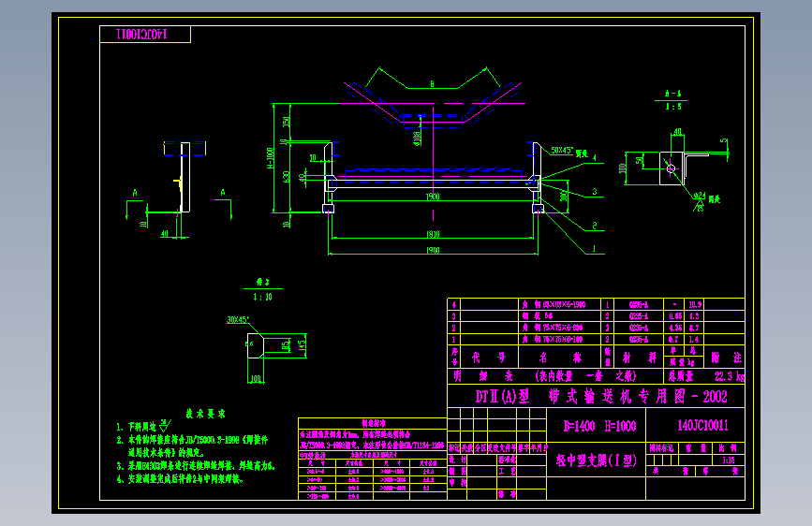
Task: Select the H-1000 vertical dimension
Action: (271, 158)
